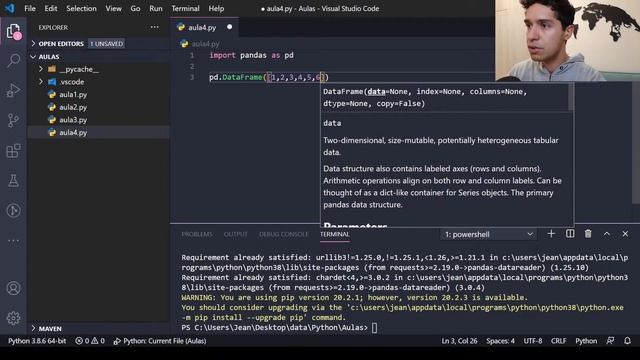Click the feedback icon in status bar
The image size is (640, 360).
click(x=610, y=340)
